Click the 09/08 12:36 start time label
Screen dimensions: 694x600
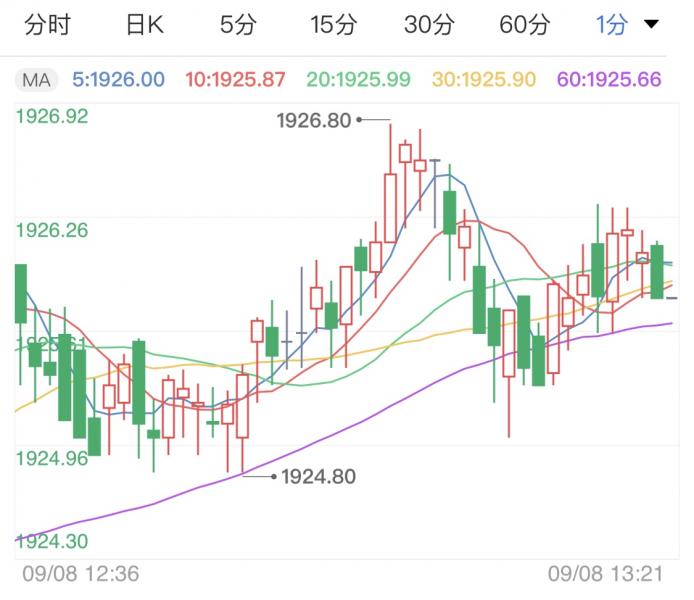[x=81, y=573]
